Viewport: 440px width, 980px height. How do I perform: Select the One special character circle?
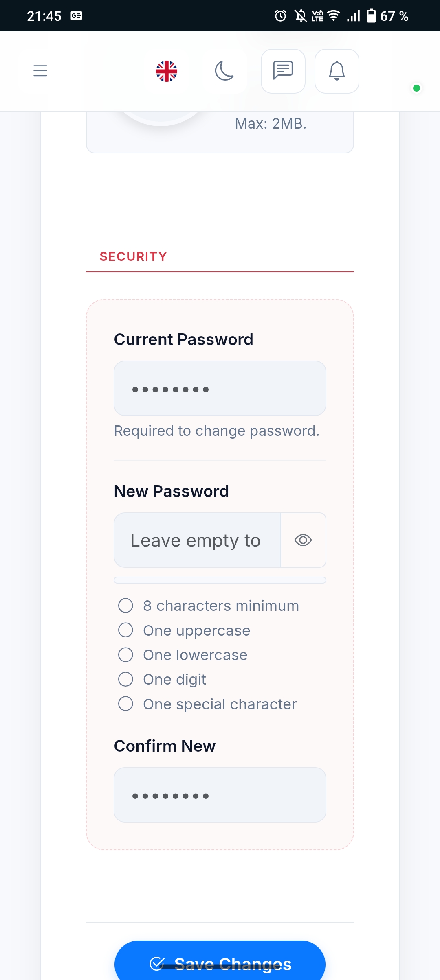tap(125, 704)
